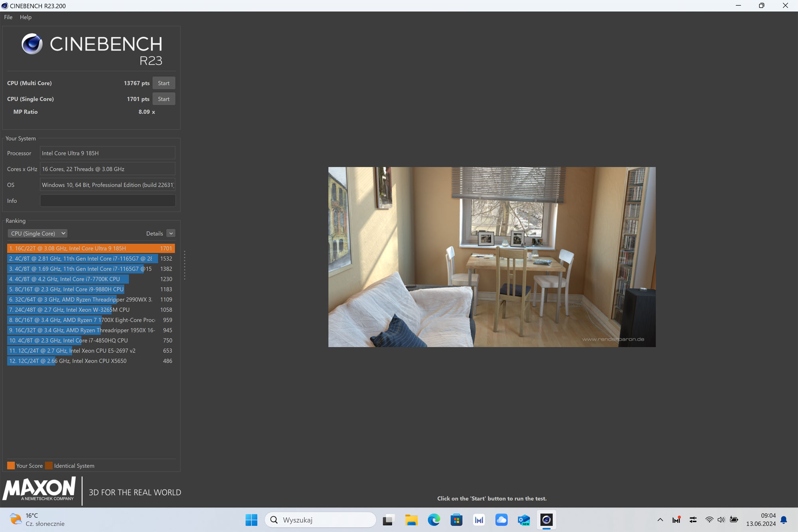Screen dimensions: 798x532
Task: Click the Processor field Intel Core Ultra 9 185H
Action: click(107, 153)
